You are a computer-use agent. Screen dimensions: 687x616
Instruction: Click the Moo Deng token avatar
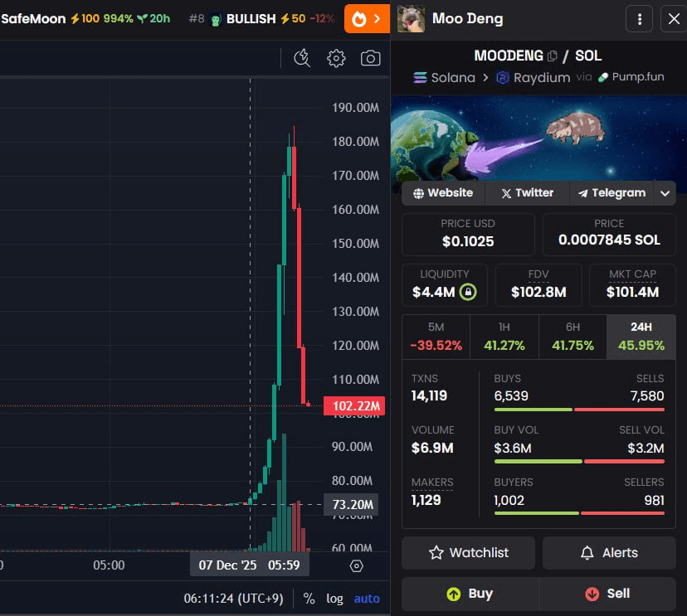[411, 18]
